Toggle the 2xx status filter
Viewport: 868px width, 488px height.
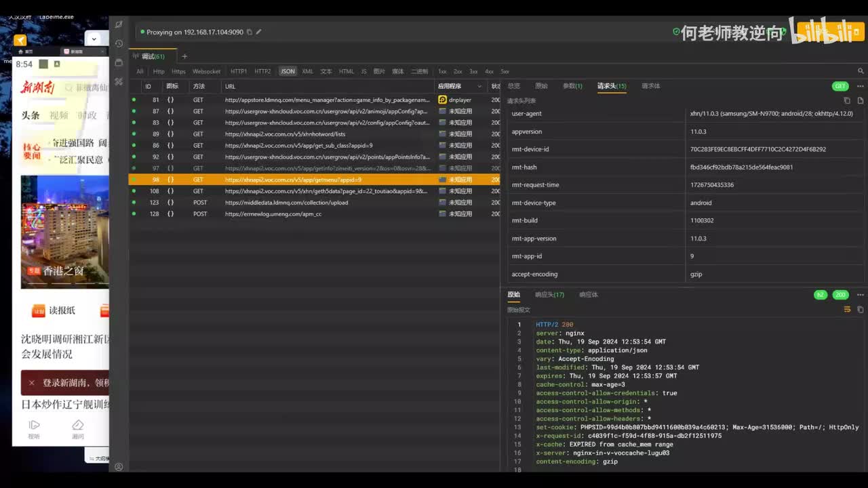tap(458, 71)
